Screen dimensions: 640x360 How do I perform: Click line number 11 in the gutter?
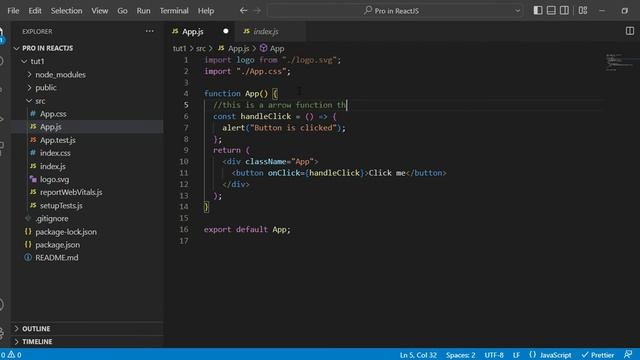click(x=184, y=173)
